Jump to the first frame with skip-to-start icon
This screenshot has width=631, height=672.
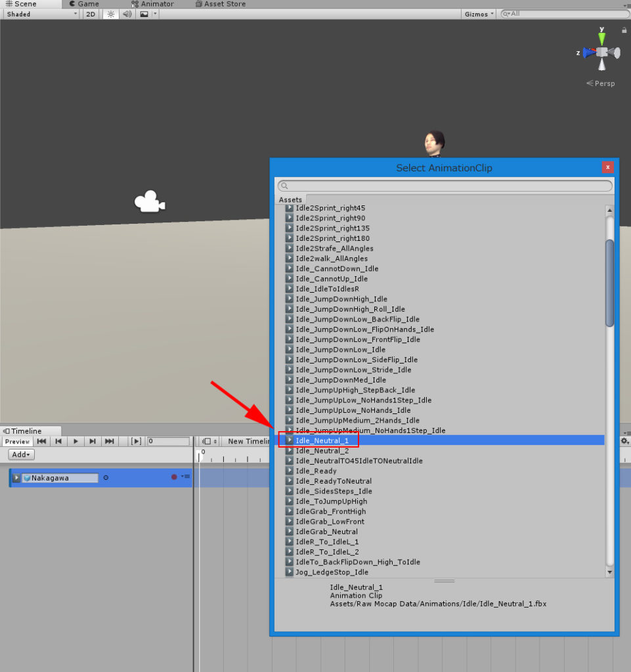[41, 441]
